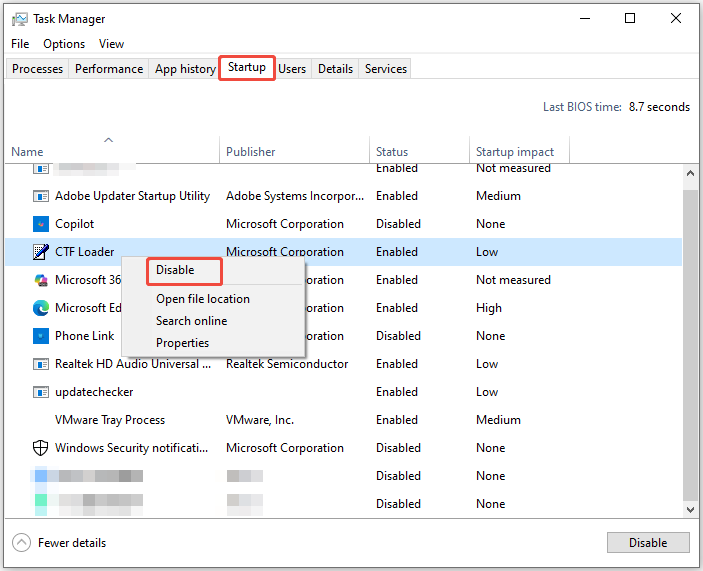
Task: Choose Open file location in context menu
Action: pyautogui.click(x=203, y=299)
